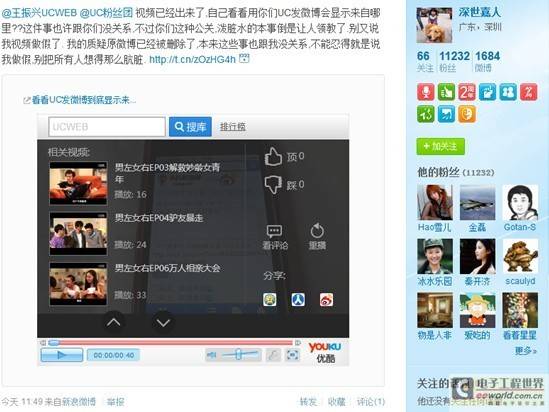The height and width of the screenshot is (412, 549).
Task: Click the red microphone badge icon
Action: 426,92
